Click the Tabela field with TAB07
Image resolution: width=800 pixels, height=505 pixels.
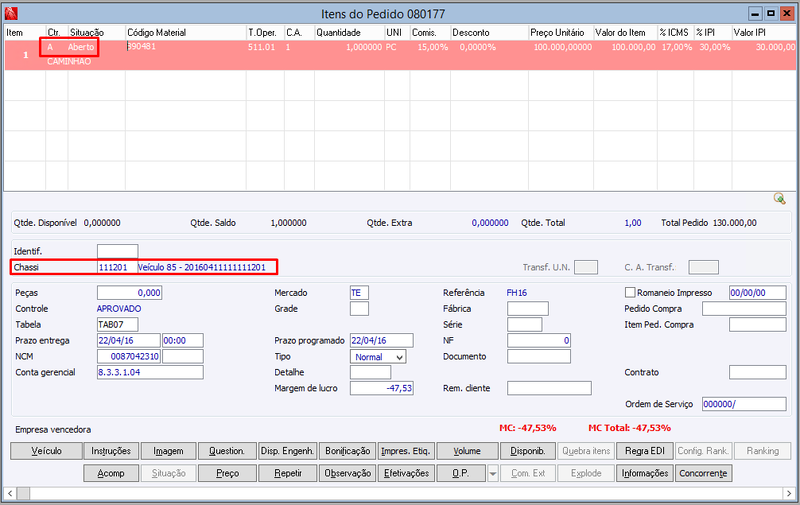[x=117, y=324]
